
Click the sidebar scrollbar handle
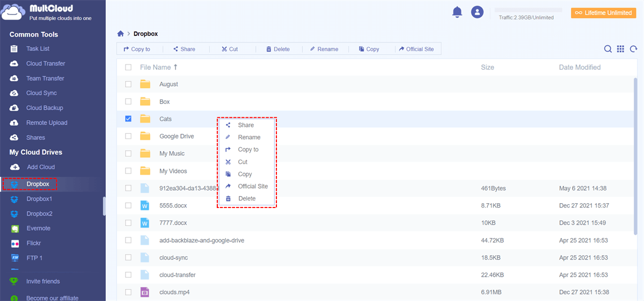104,206
